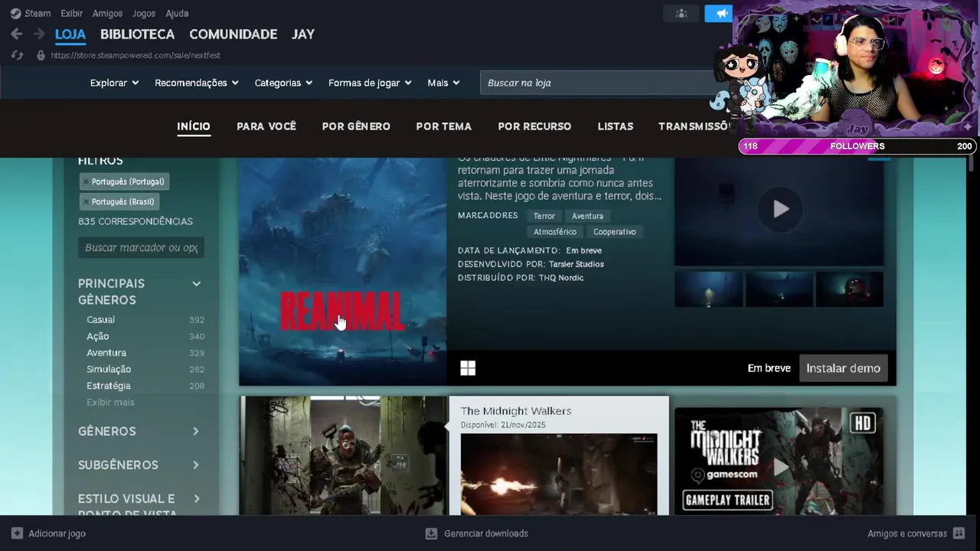Open the Jogos menu
Screen dimensions: 980x551
144,13
